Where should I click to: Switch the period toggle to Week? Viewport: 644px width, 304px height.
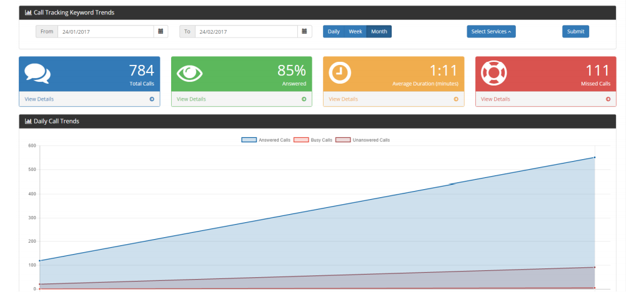pos(355,32)
